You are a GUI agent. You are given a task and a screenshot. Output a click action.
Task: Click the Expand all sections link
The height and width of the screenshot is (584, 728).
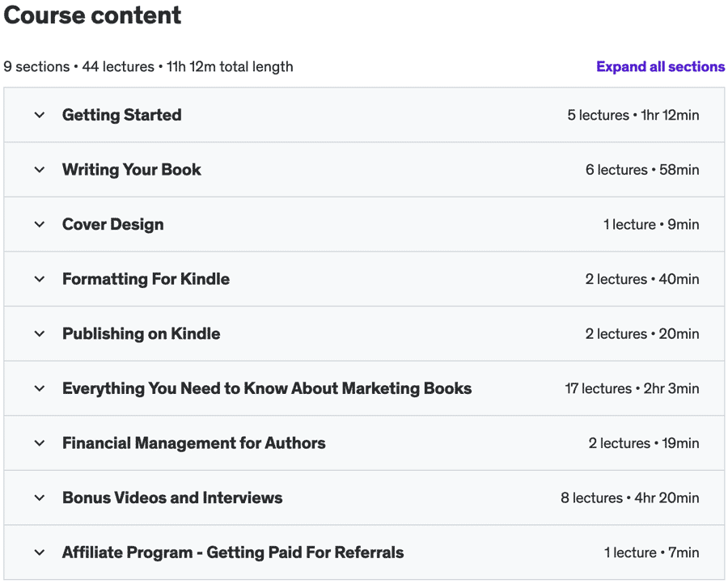pos(660,67)
